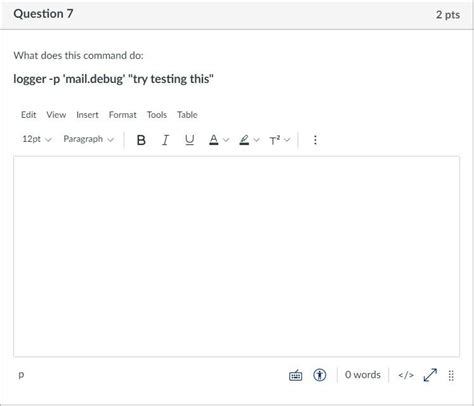Toggle bold formatting
This screenshot has height=406, width=474.
click(x=141, y=140)
